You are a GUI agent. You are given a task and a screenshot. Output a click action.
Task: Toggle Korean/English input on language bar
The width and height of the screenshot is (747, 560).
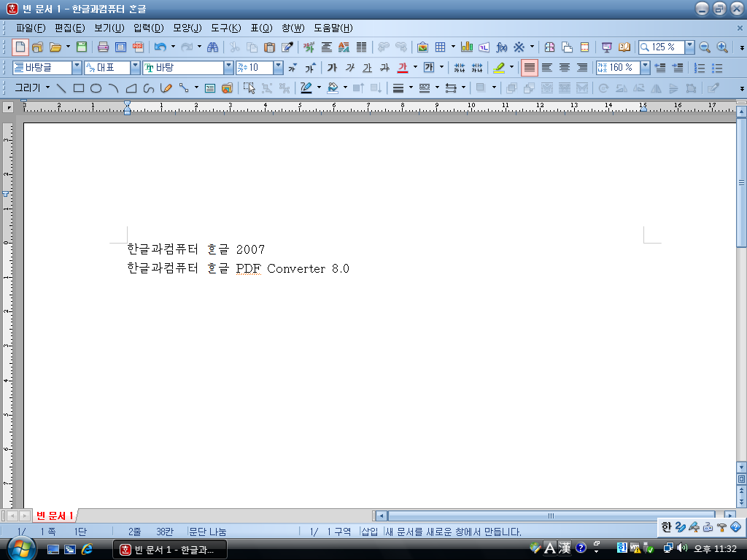tap(666, 526)
